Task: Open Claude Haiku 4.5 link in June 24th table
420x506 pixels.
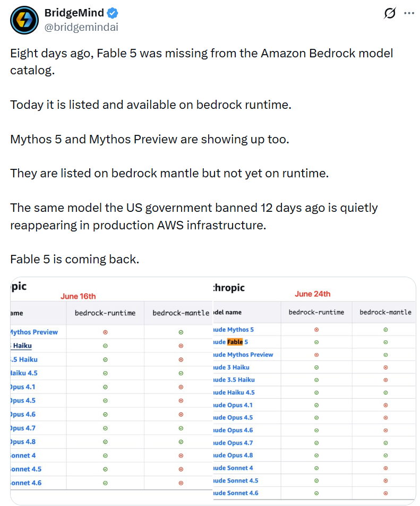Action: (234, 392)
